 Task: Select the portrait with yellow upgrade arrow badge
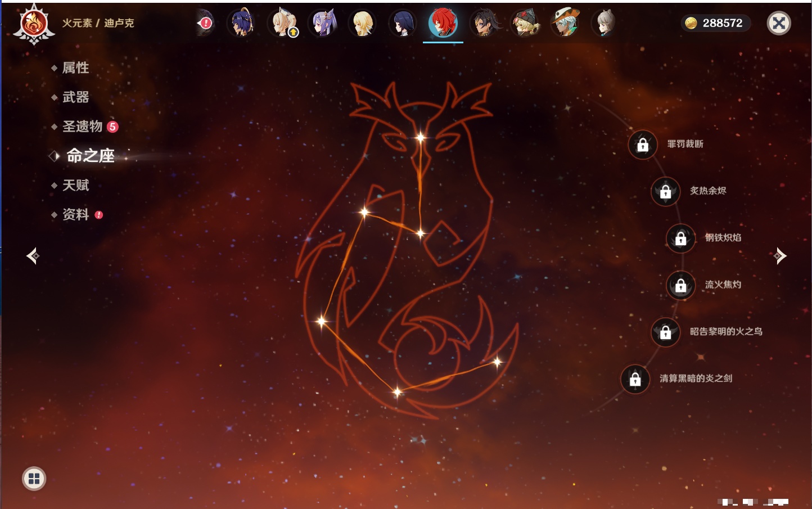[x=283, y=23]
